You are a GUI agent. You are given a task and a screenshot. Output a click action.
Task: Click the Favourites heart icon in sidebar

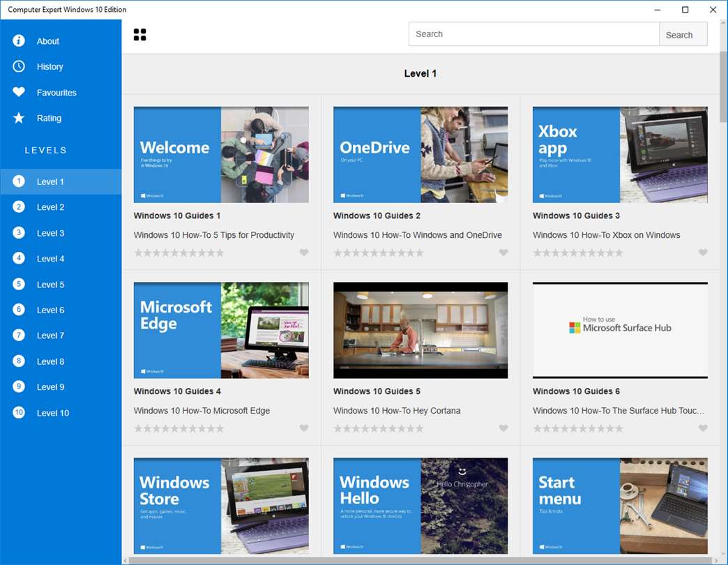(x=19, y=92)
